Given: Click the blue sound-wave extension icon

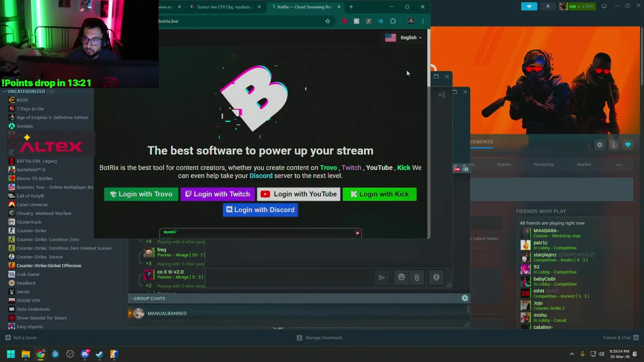Looking at the screenshot, I should (380, 21).
